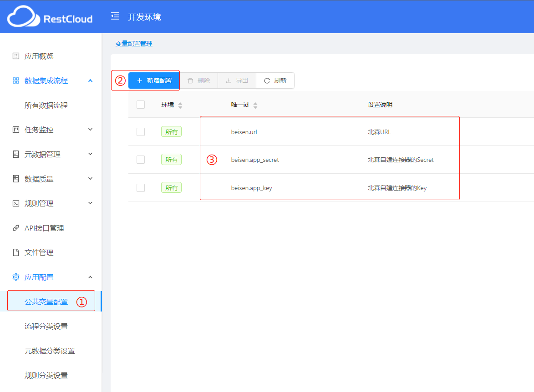534x392 pixels.
Task: Click the 应用配置 gear icon
Action: point(16,277)
